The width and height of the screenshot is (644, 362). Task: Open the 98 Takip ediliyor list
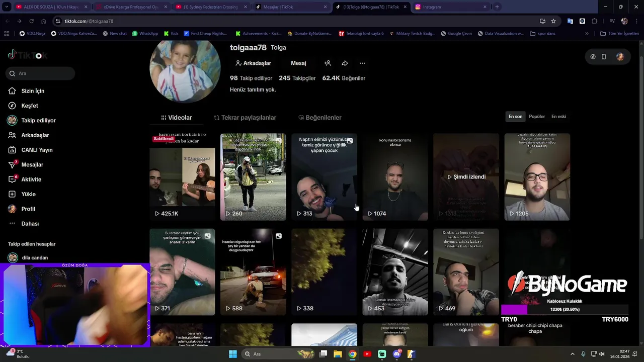tap(251, 78)
